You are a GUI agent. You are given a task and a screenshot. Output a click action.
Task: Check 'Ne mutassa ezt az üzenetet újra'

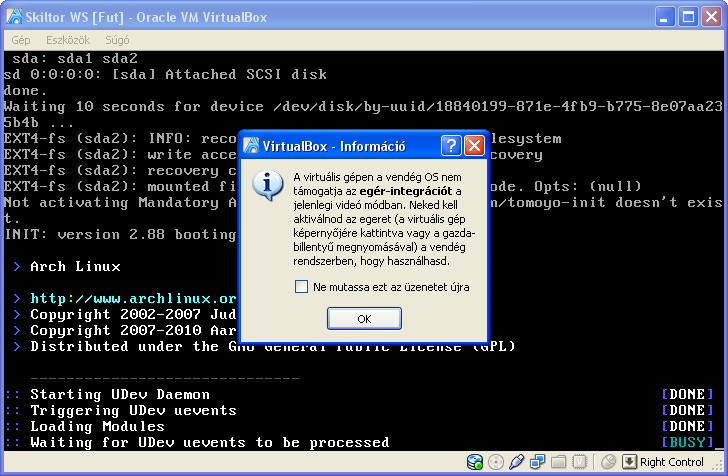(301, 287)
